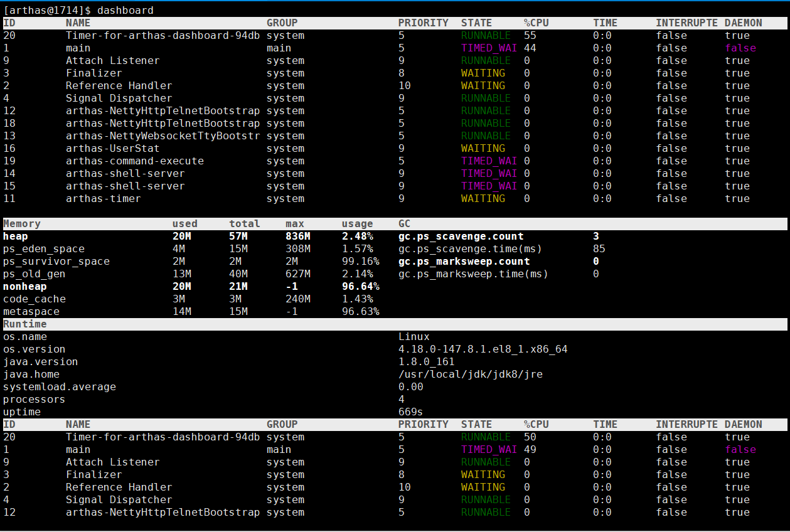Screen dimensions: 790x532
Task: Click the [arthas@1714]$ shell prompt
Action: tap(47, 10)
